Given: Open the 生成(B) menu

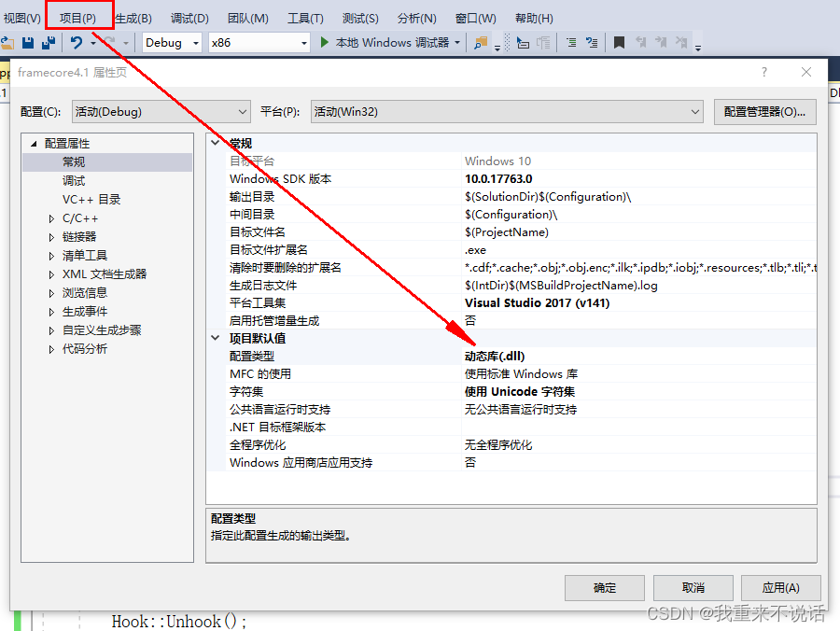Looking at the screenshot, I should [133, 19].
